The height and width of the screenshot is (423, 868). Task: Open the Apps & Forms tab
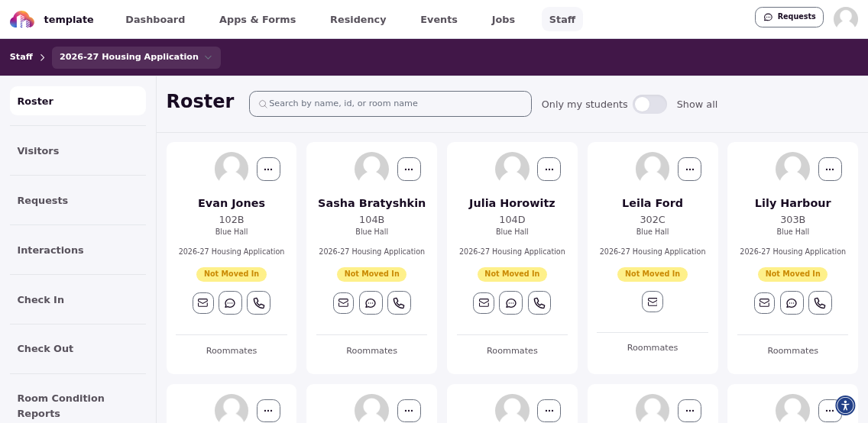coord(257,19)
